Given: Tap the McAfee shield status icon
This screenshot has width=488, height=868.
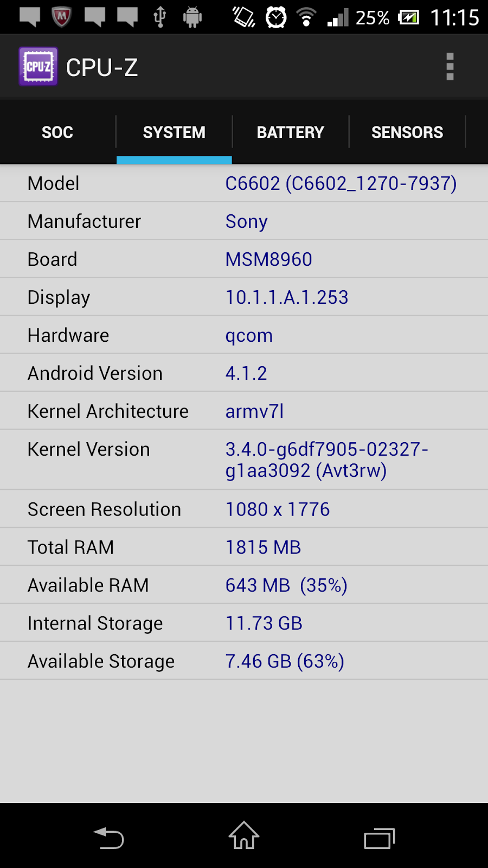Looking at the screenshot, I should pyautogui.click(x=62, y=17).
